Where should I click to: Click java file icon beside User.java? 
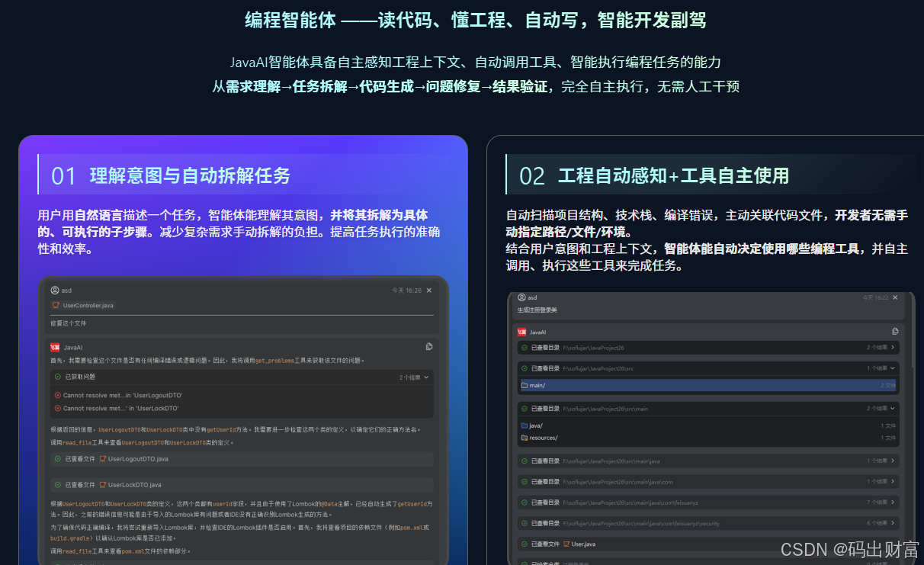566,544
